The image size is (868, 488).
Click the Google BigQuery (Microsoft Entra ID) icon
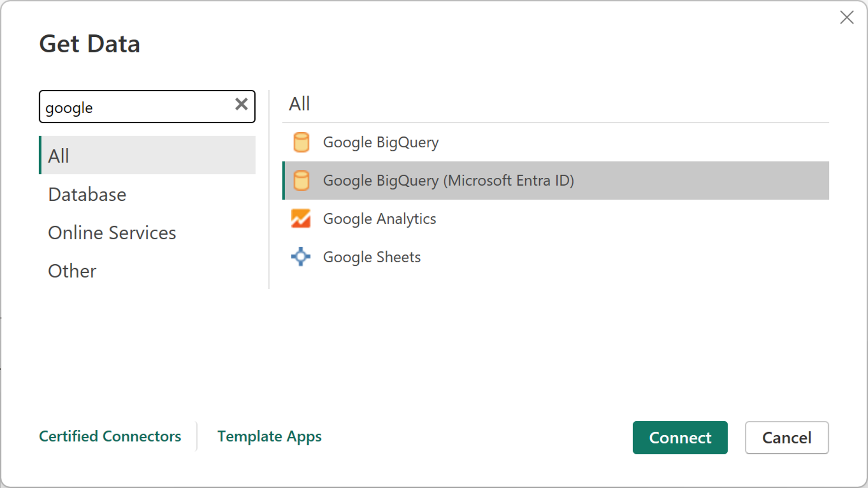click(x=301, y=180)
